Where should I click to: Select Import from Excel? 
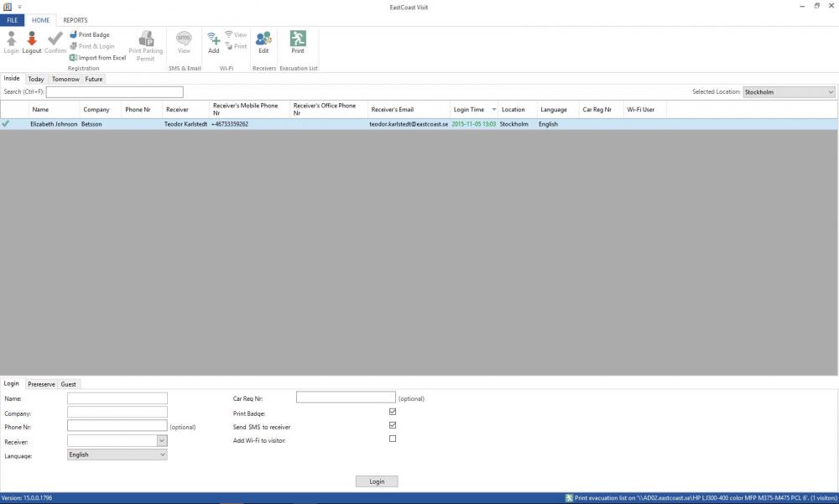97,58
